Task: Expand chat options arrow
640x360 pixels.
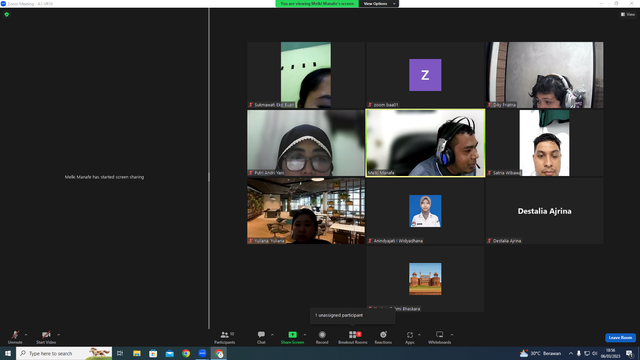Action: 272,335
